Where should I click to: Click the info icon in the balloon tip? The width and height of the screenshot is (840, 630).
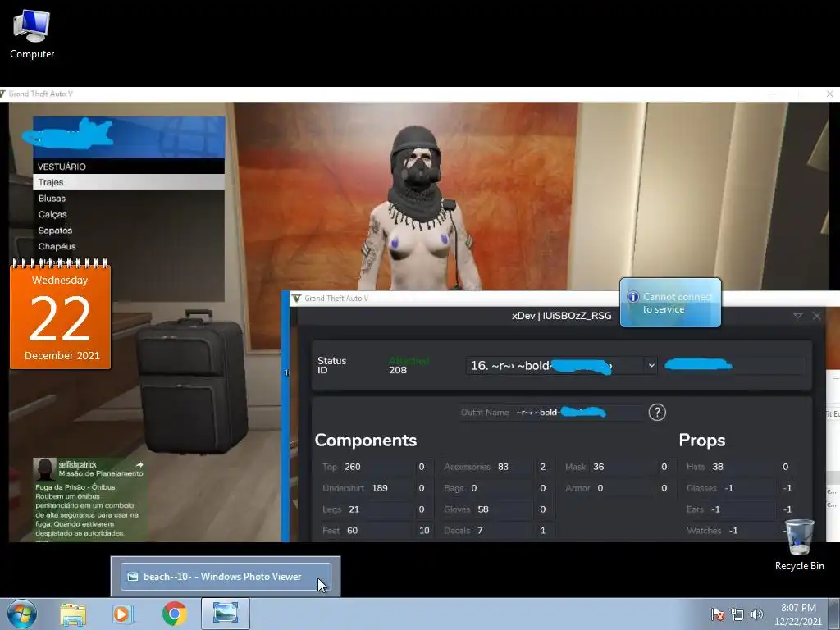[632, 297]
